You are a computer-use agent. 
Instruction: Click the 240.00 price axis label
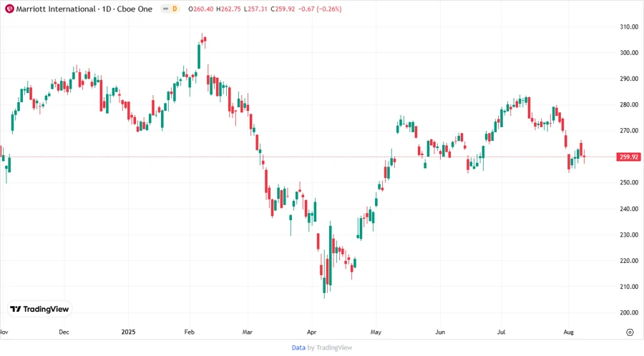[x=629, y=209]
